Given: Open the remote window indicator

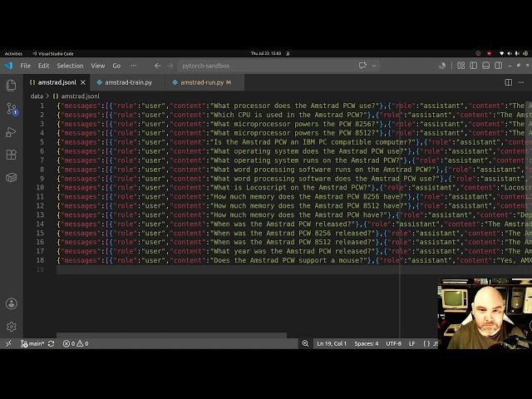Looking at the screenshot, I should tap(9, 343).
